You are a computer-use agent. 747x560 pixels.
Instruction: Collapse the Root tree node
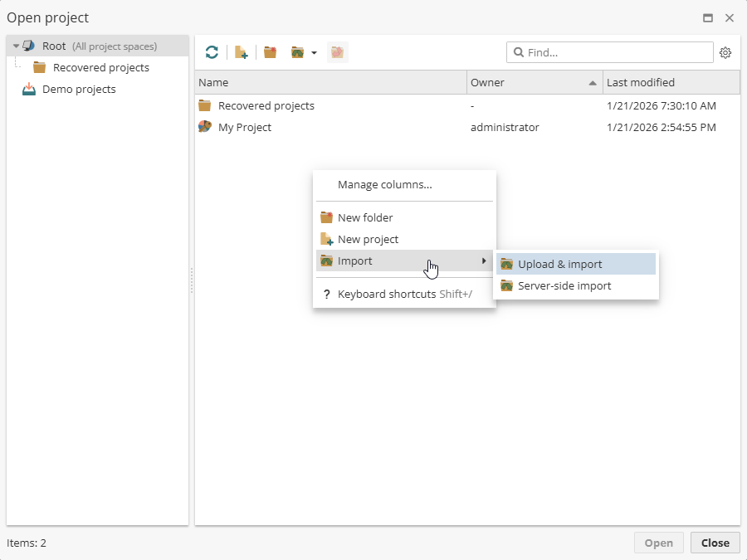[x=16, y=46]
